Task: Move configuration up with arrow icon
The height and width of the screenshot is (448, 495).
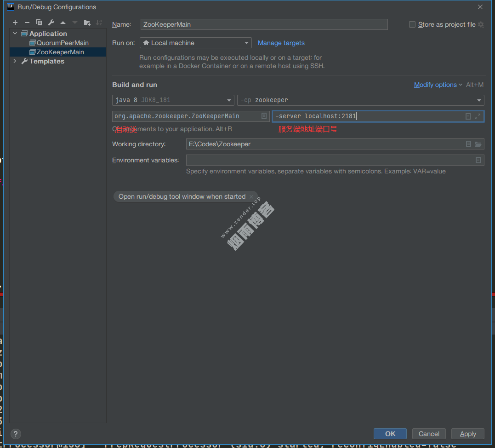Action: [x=63, y=23]
